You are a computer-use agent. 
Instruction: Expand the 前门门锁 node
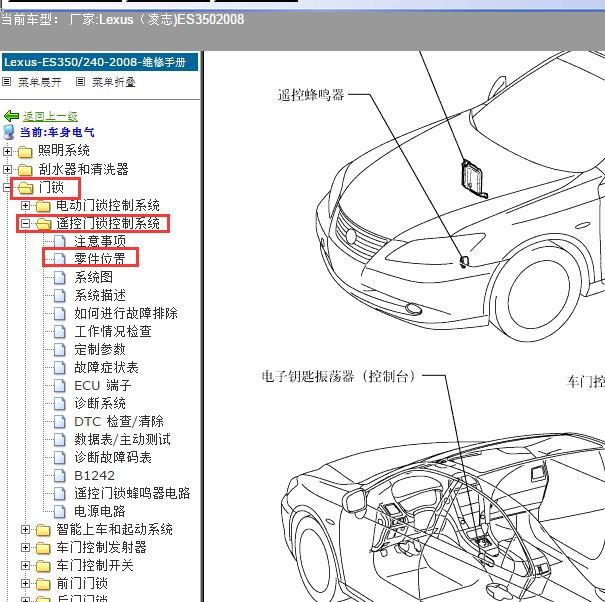[25, 583]
